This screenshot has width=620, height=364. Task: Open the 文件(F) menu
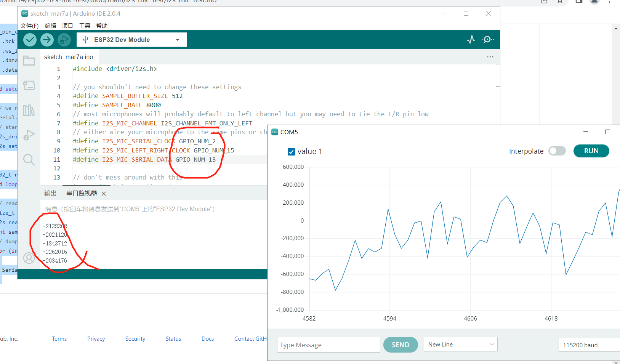click(30, 26)
